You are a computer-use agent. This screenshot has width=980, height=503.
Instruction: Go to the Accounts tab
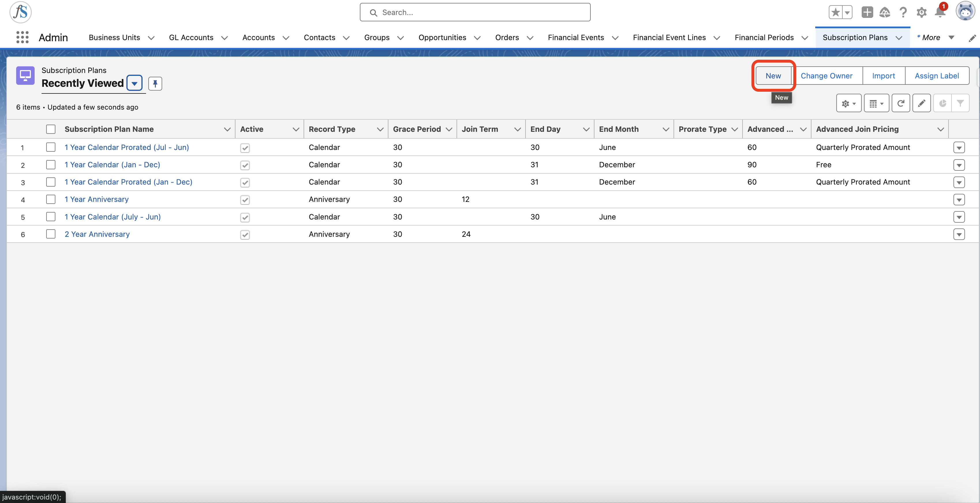(x=258, y=37)
